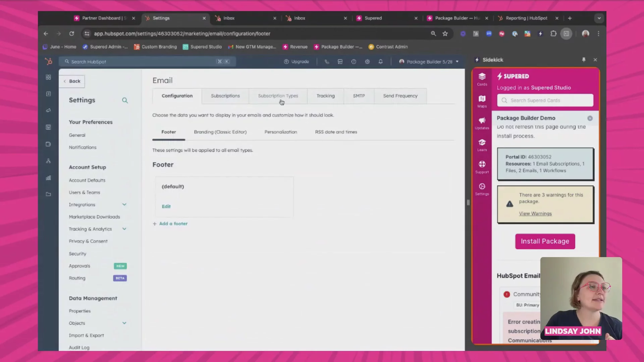Reload the browser page
Image resolution: width=644 pixels, height=362 pixels.
[71, 34]
